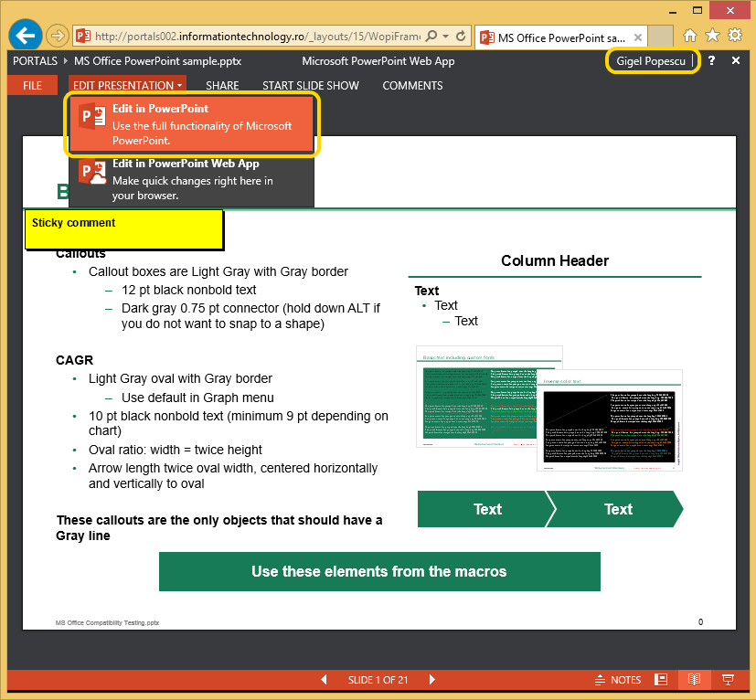
Task: Click the Microsoft PowerPoint Web App title
Action: click(x=378, y=61)
